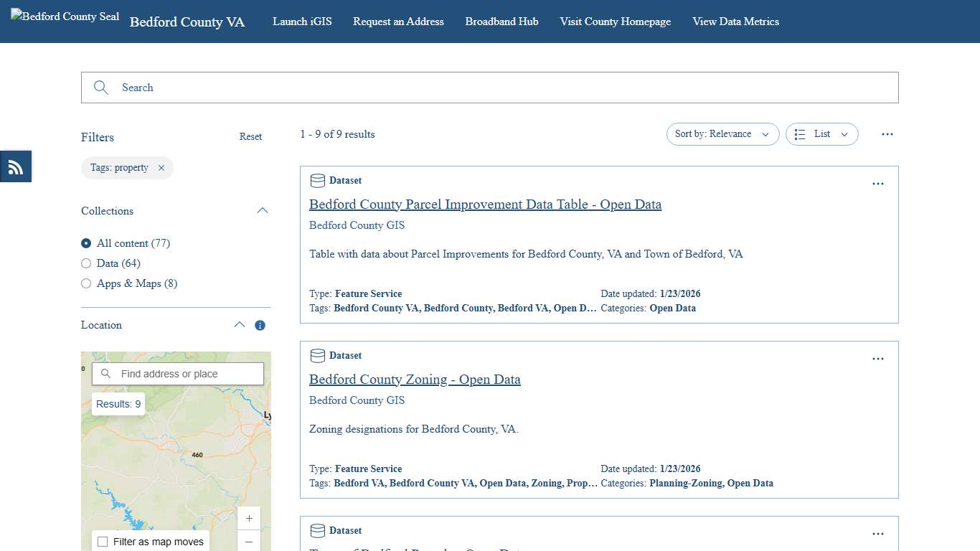Select Apps & Maps filter option
This screenshot has height=551, width=980.
coord(86,283)
